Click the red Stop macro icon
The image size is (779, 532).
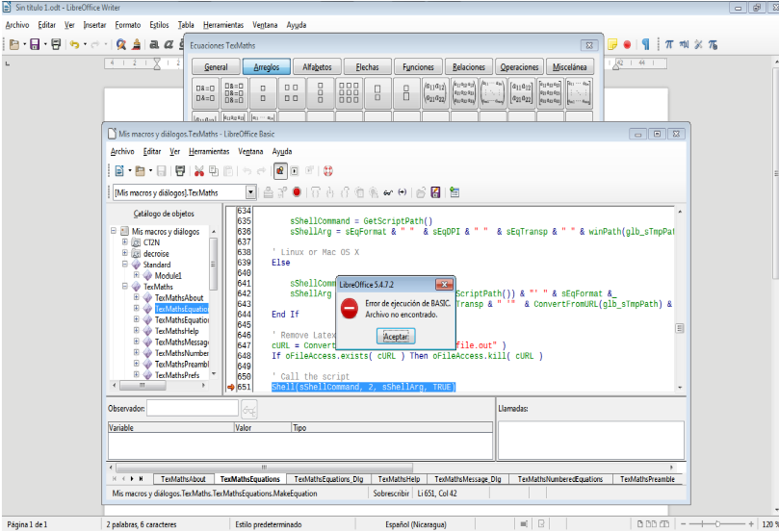click(x=298, y=192)
